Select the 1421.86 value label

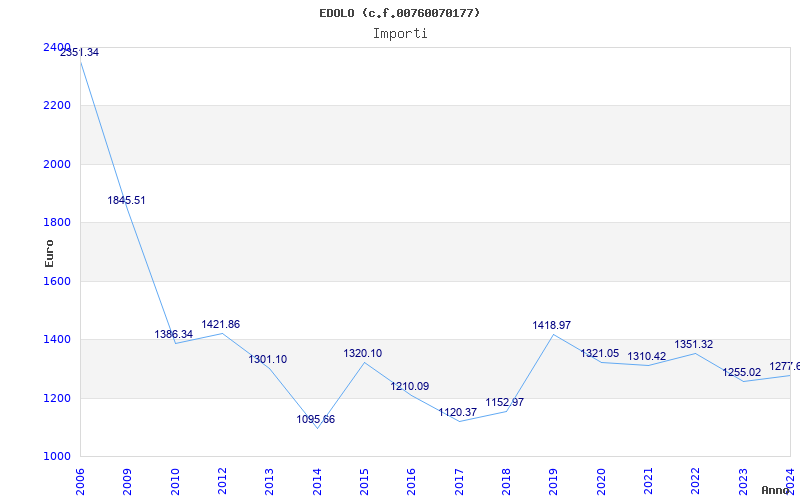(221, 324)
